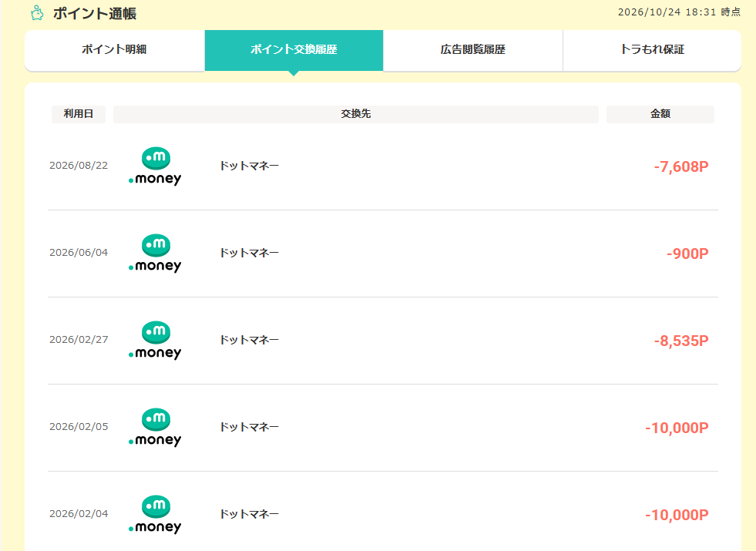Click the 金額 column header

click(660, 114)
